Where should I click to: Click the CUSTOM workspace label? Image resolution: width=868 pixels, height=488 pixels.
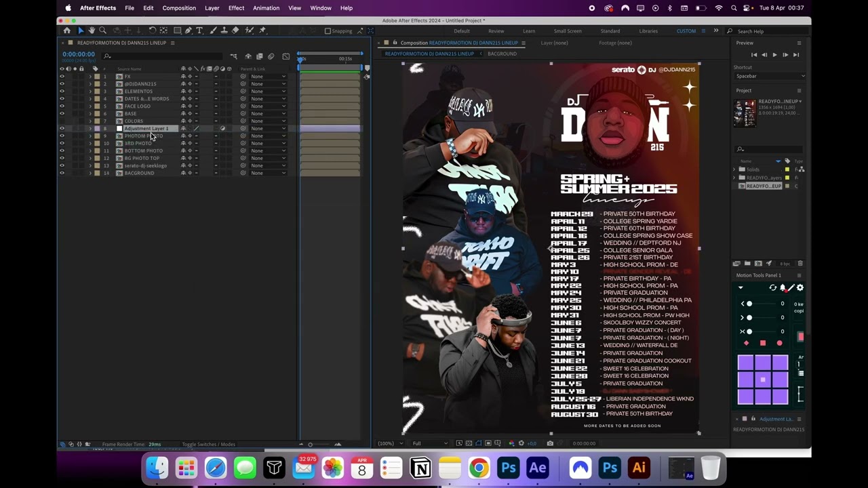[x=686, y=31]
